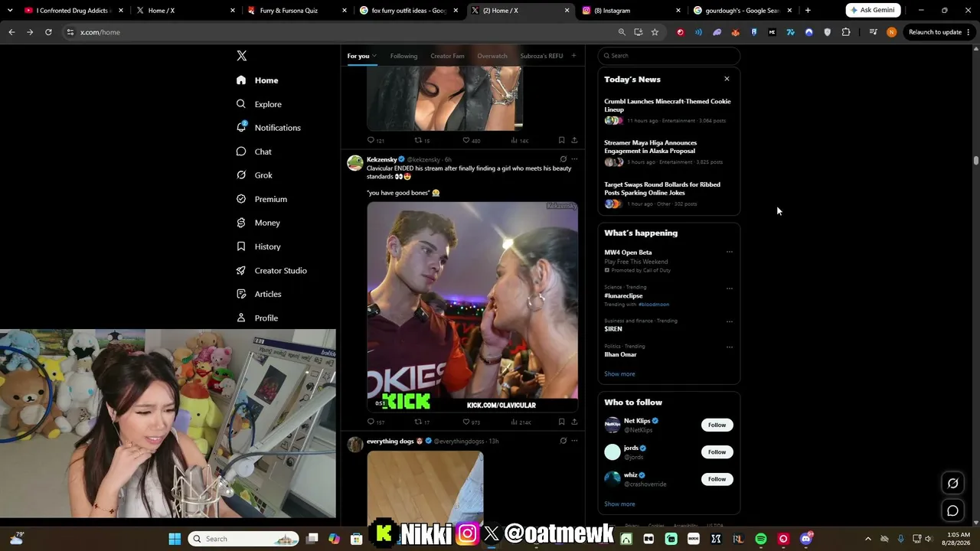Like the Kekzensky post
The image size is (980, 551).
click(466, 422)
